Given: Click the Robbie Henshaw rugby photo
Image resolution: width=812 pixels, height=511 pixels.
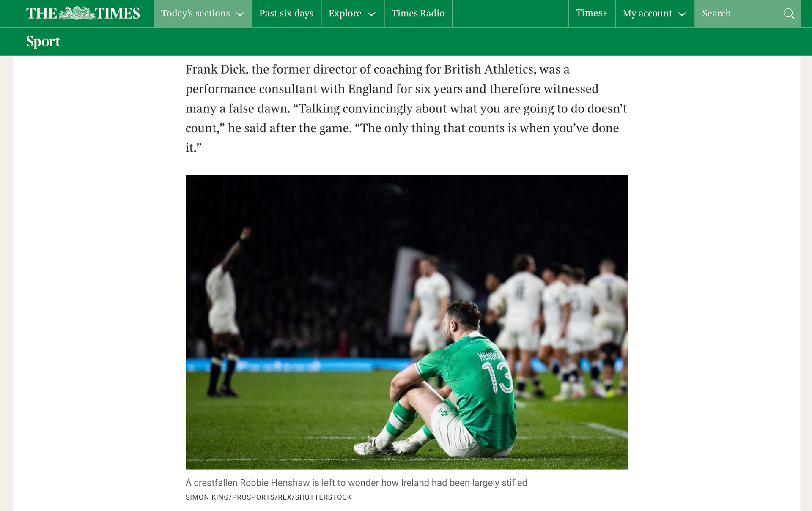Looking at the screenshot, I should (x=407, y=322).
